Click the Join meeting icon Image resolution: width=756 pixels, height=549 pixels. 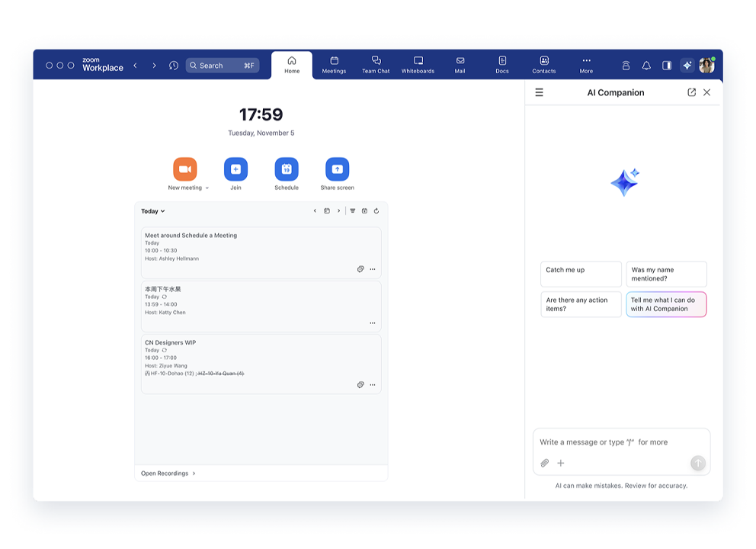pyautogui.click(x=235, y=169)
